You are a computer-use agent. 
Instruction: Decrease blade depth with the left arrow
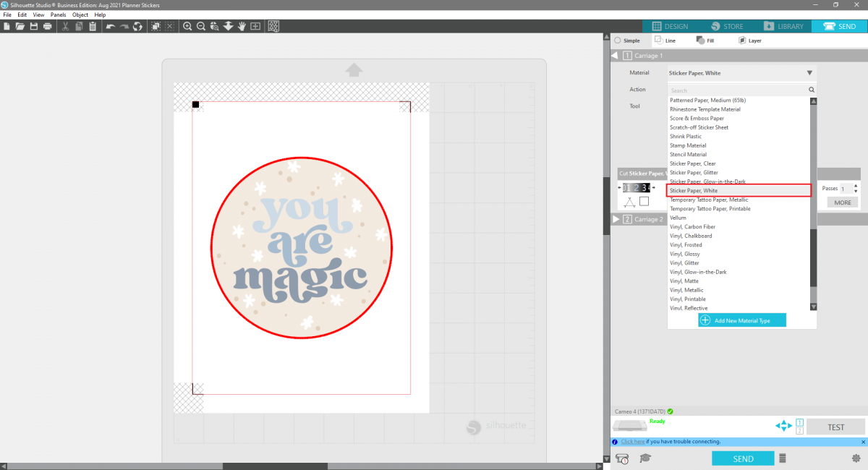(x=620, y=188)
